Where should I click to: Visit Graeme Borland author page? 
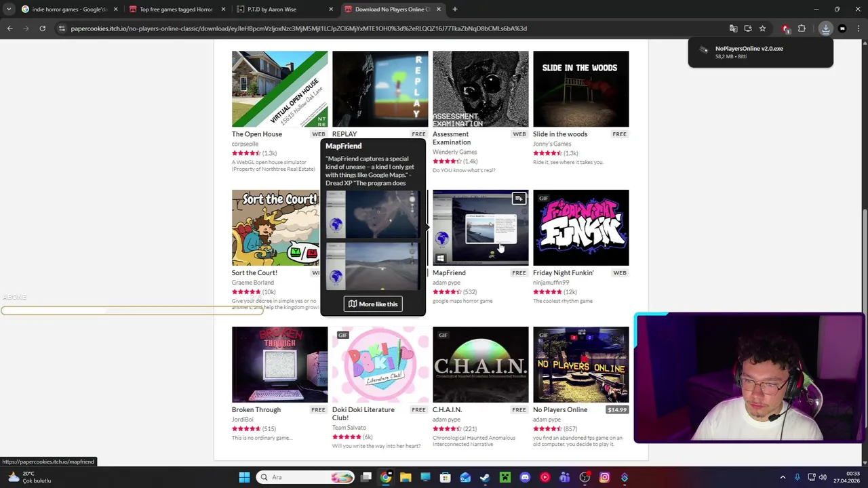[x=252, y=282]
